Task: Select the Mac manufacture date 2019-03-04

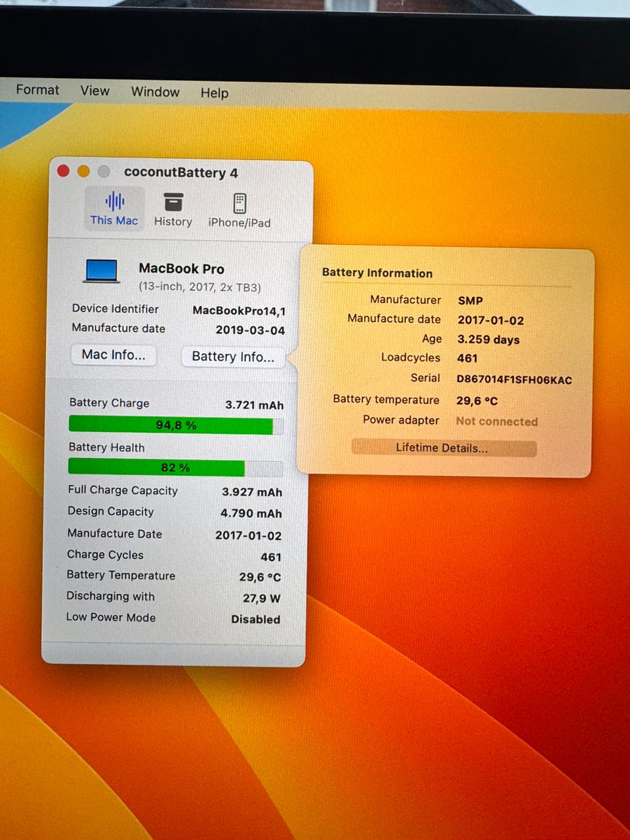Action: [251, 330]
